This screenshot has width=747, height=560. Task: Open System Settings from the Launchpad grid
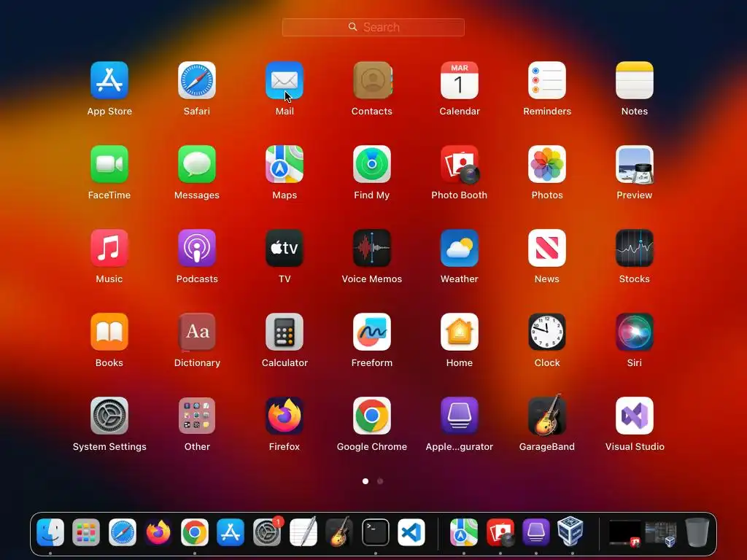tap(109, 416)
